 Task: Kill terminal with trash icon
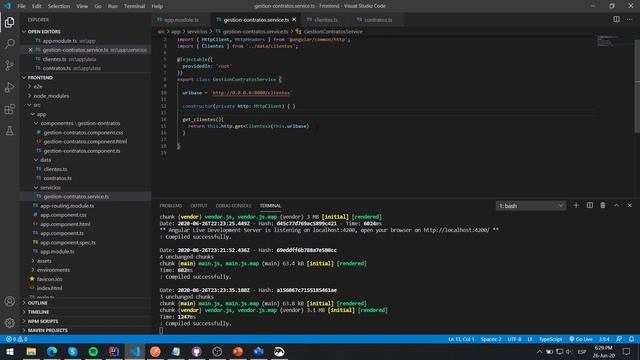point(603,205)
